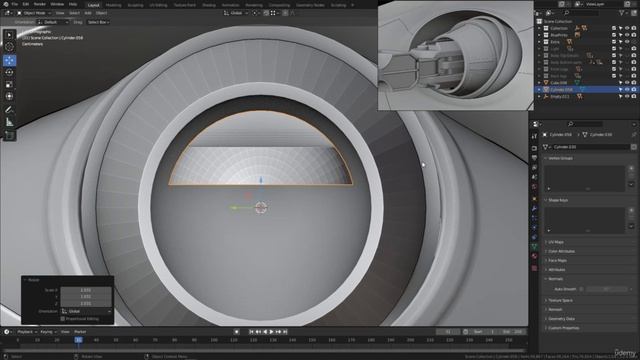Open the Modifiers wrench properties tab
The width and height of the screenshot is (640, 360).
coord(534,208)
